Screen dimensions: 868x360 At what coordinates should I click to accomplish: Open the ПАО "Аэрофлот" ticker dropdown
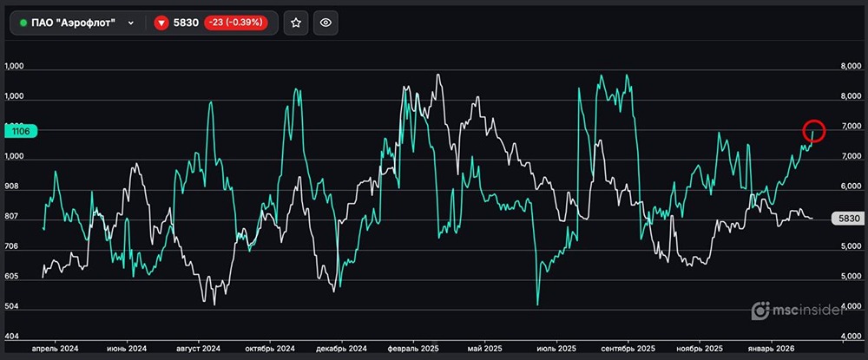tap(77, 23)
